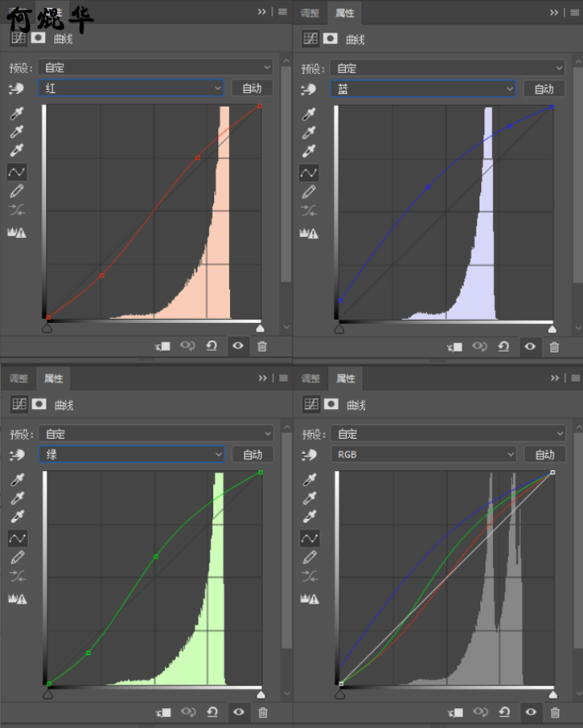Viewport: 583px width, 728px height.
Task: Select edit-points curve tool in RGB panel
Action: [309, 538]
